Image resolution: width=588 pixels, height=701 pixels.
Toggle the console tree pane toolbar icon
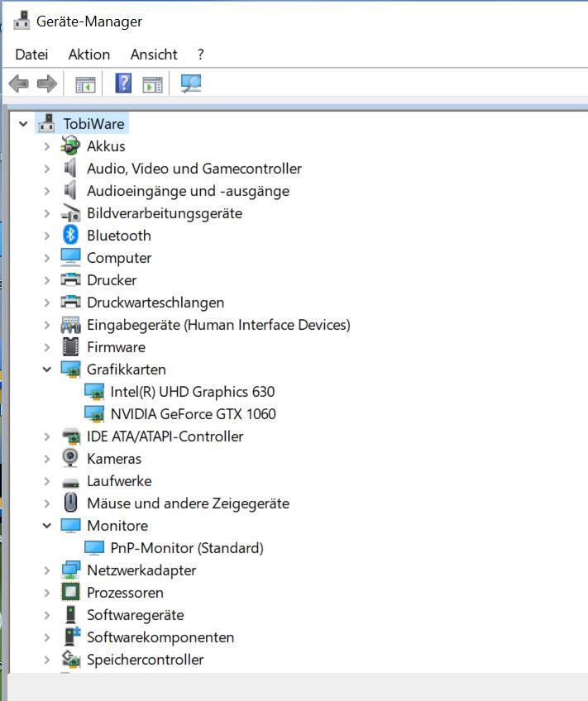85,84
